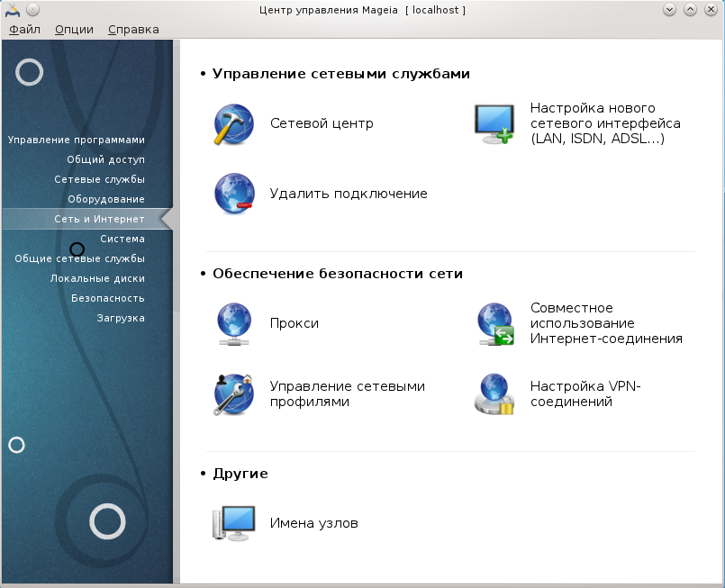Click the Mageia app icon in title bar
725x588 pixels.
13,10
